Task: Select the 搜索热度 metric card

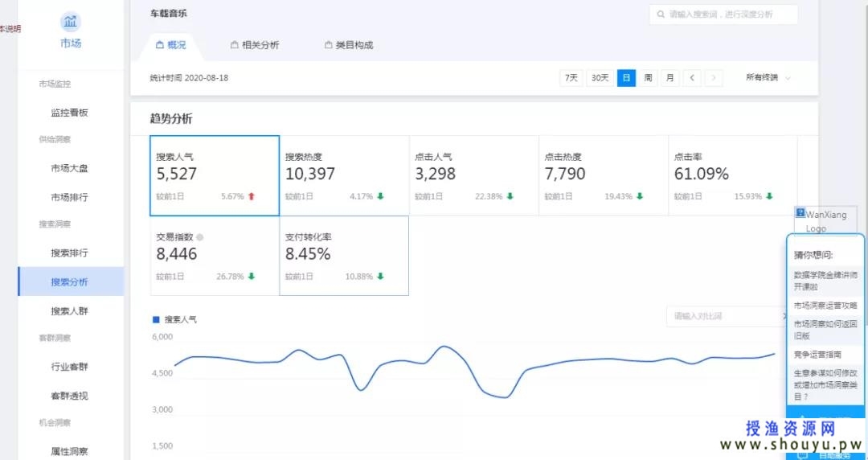Action: coord(343,175)
